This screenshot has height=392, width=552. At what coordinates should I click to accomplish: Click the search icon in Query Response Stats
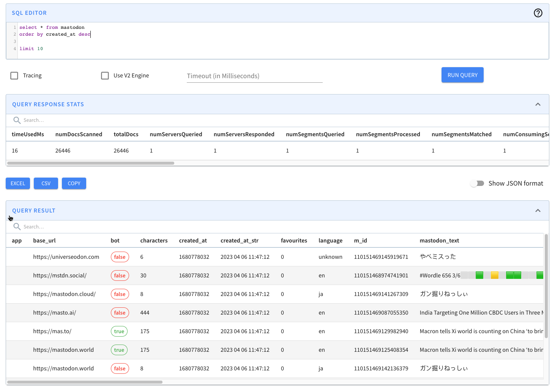[17, 120]
